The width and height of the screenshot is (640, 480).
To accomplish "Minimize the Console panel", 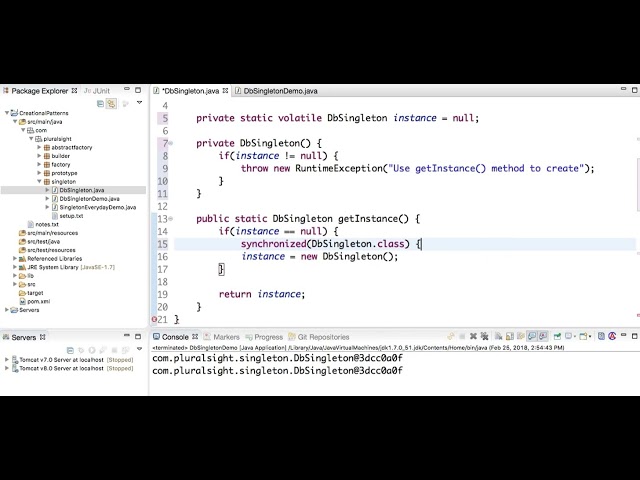I will (623, 335).
